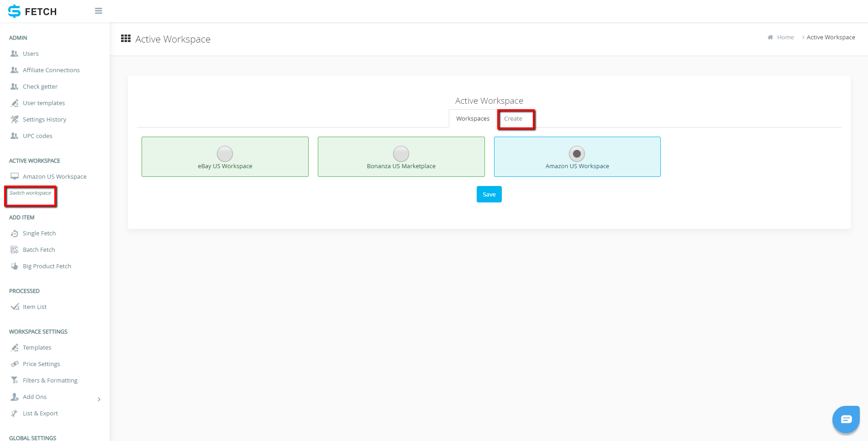This screenshot has height=441, width=868.
Task: Click the Batch Fetch icon
Action: (15, 250)
